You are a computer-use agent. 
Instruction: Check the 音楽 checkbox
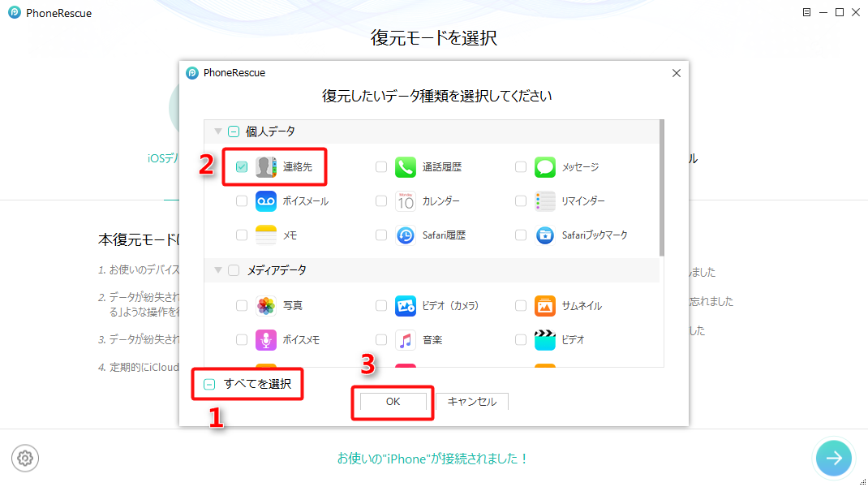[x=380, y=339]
